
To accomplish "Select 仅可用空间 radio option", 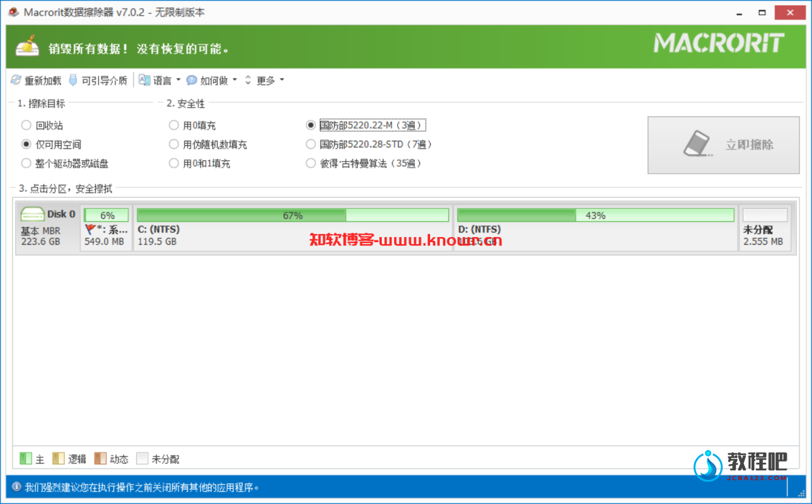I will coord(51,145).
